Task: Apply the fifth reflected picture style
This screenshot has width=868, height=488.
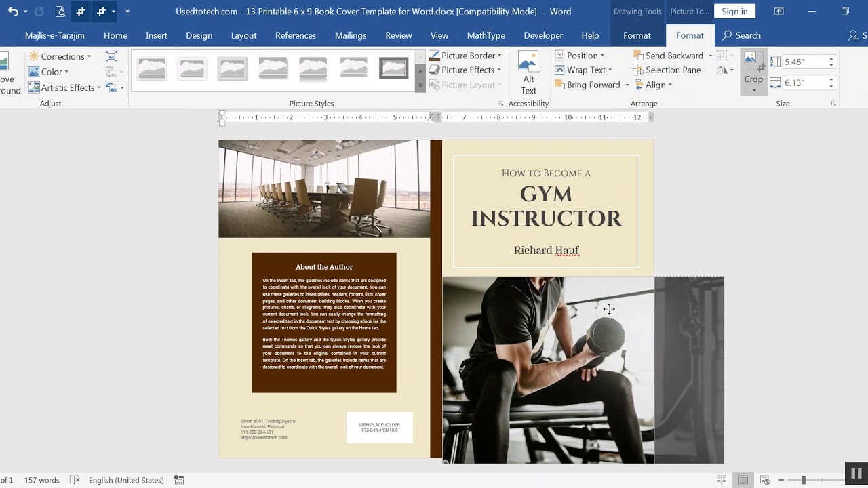Action: click(313, 68)
